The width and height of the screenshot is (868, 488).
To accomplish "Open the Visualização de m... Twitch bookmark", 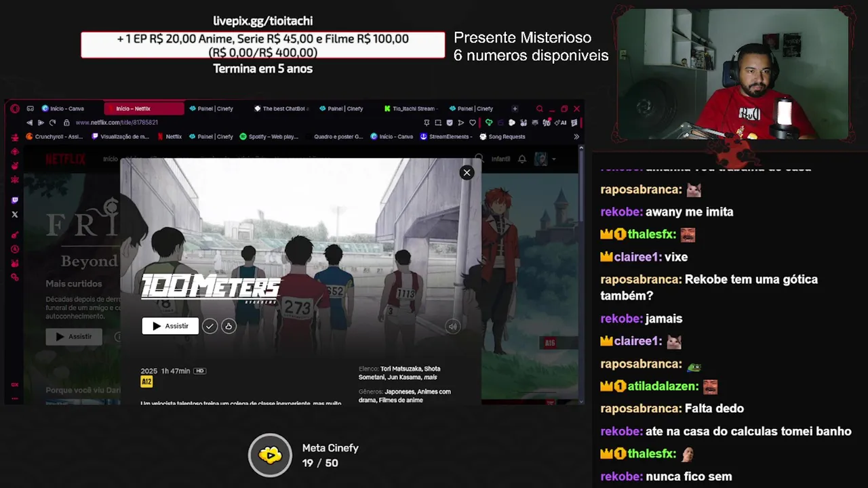I will click(119, 136).
